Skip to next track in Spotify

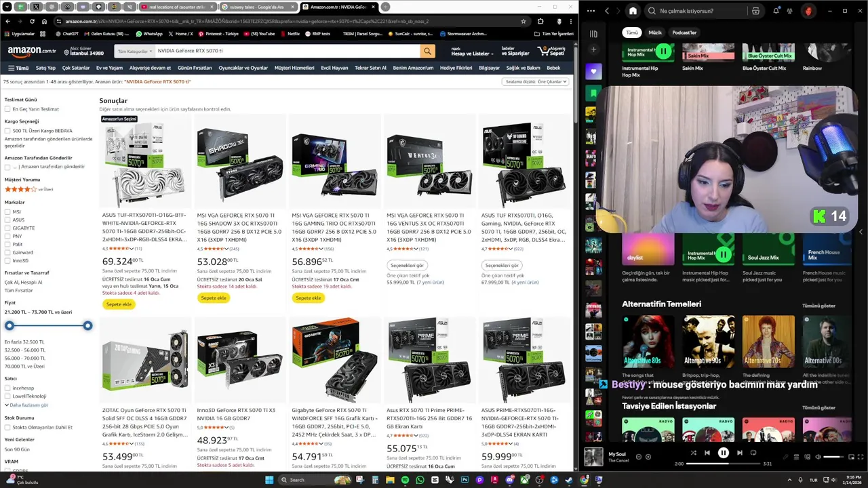coord(739,453)
